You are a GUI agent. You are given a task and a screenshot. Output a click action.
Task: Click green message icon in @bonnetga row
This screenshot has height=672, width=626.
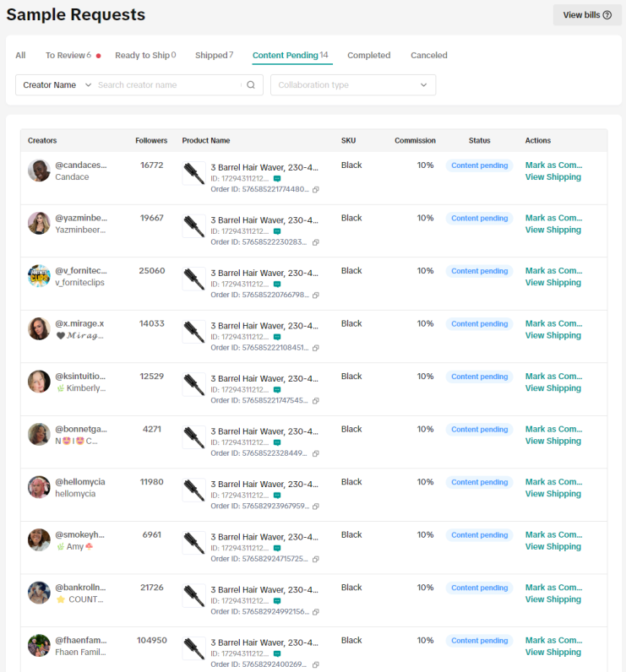tap(277, 442)
